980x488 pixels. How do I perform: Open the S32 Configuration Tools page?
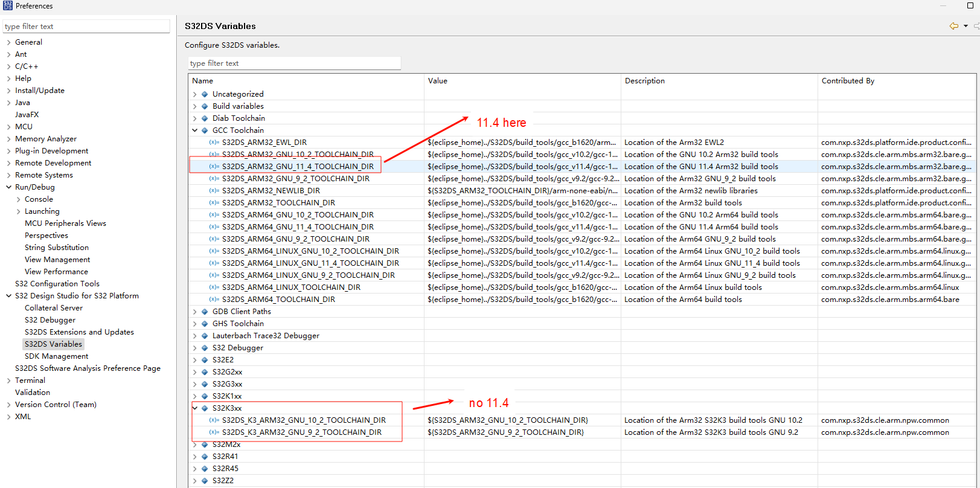57,284
